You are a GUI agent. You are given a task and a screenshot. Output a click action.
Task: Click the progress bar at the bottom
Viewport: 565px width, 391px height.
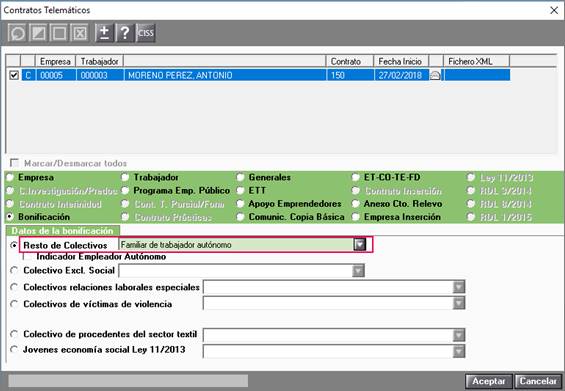tap(128, 381)
